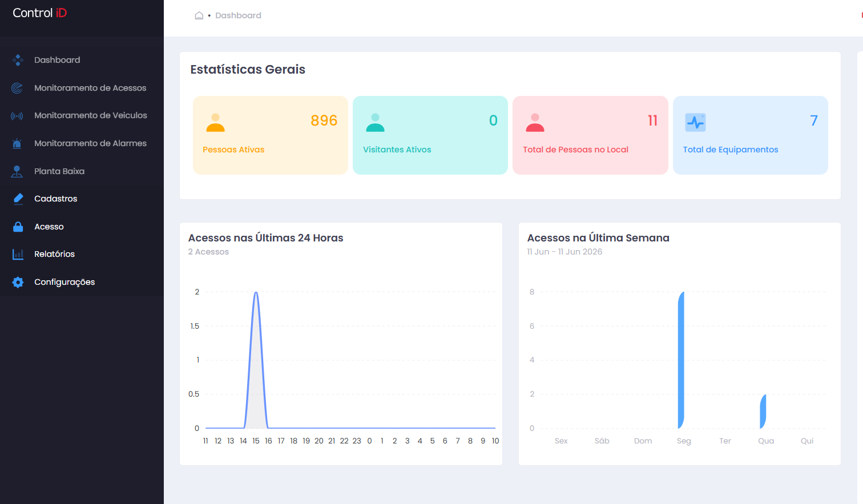
Task: Click the Dom label on weekly axis
Action: coord(643,441)
